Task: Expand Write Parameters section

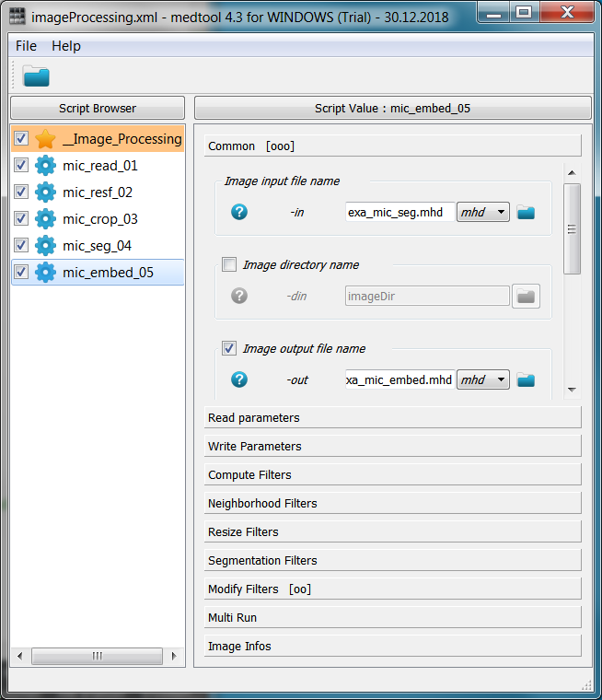Action: click(x=393, y=446)
